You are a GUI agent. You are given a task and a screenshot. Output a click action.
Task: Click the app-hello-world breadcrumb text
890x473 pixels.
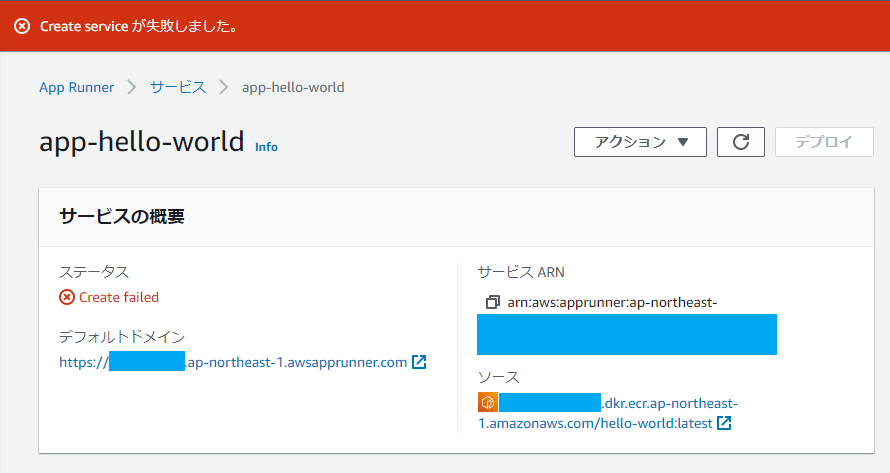[293, 87]
